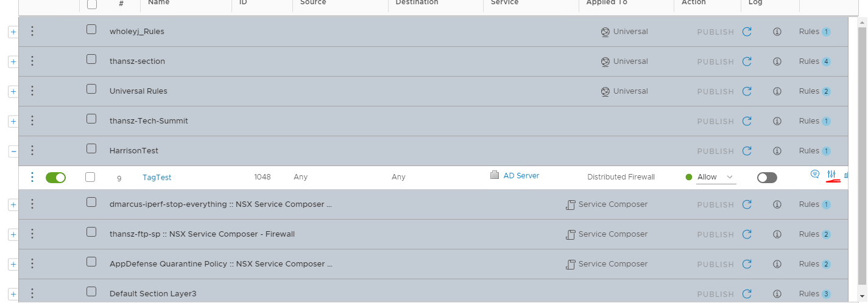Viewport: 868px width, 303px height.
Task: Collapse the HarrisonTest section
Action: coord(13,151)
